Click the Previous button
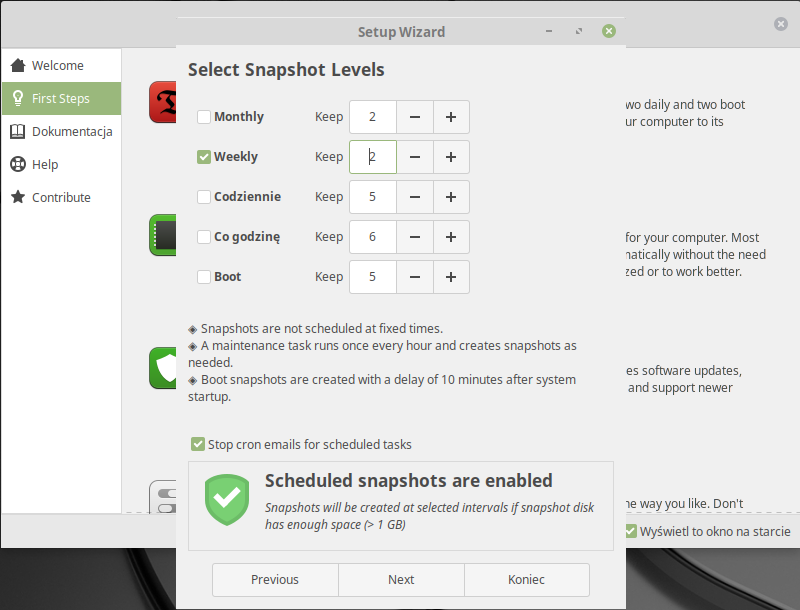 [275, 580]
